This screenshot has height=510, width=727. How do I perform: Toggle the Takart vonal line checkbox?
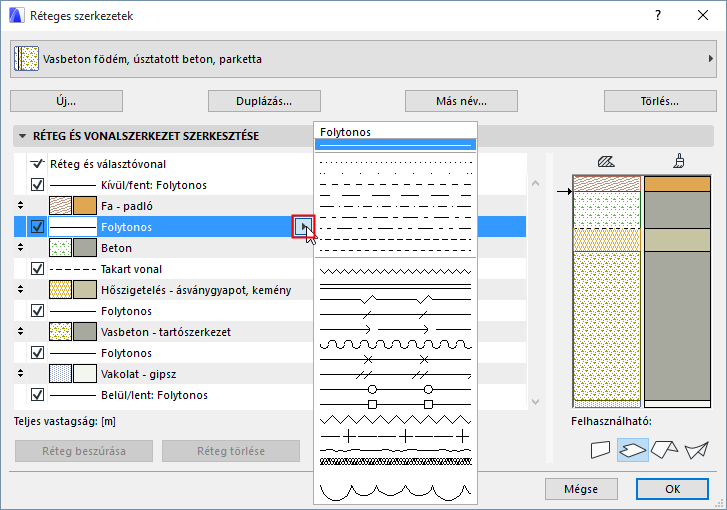[37, 268]
